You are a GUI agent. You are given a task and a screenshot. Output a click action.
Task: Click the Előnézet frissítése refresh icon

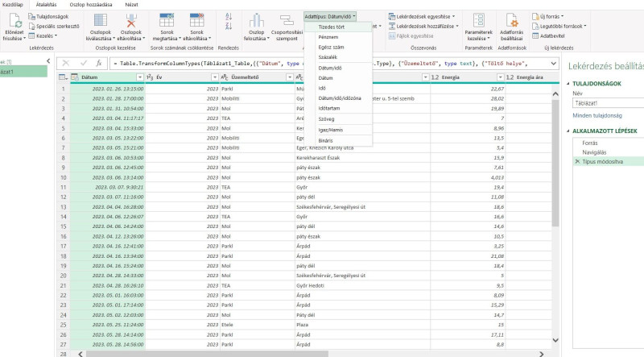coord(14,21)
